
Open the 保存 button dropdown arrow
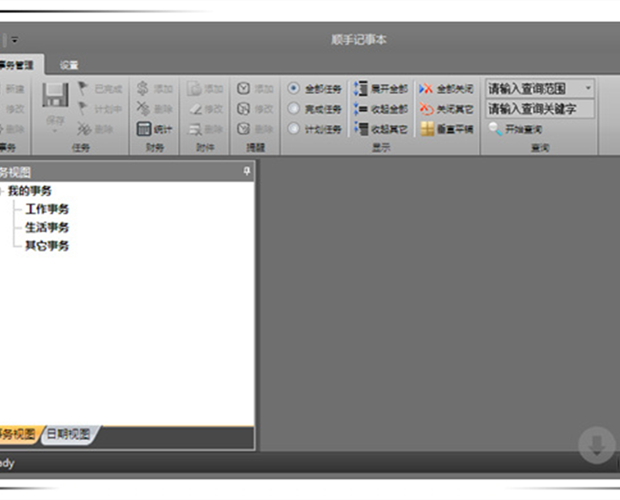point(55,131)
